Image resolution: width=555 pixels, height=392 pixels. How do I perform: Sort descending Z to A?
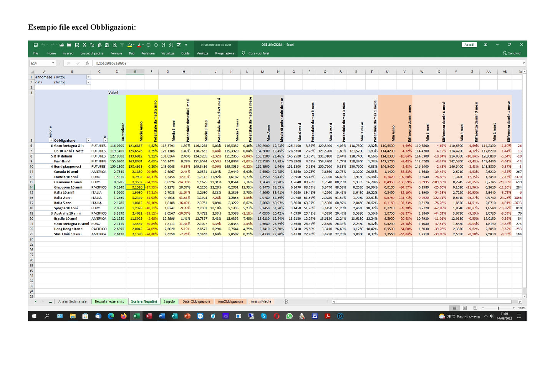click(171, 45)
